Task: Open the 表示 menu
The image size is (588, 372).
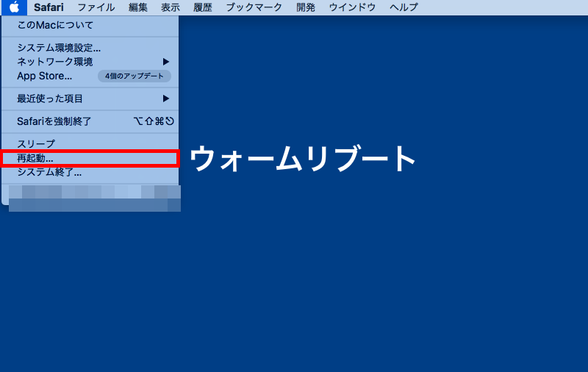Action: tap(171, 7)
